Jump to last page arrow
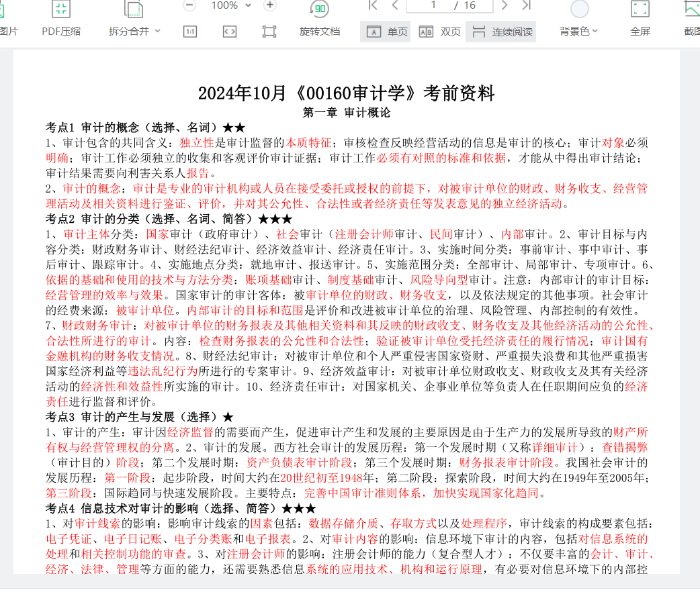 click(x=526, y=5)
